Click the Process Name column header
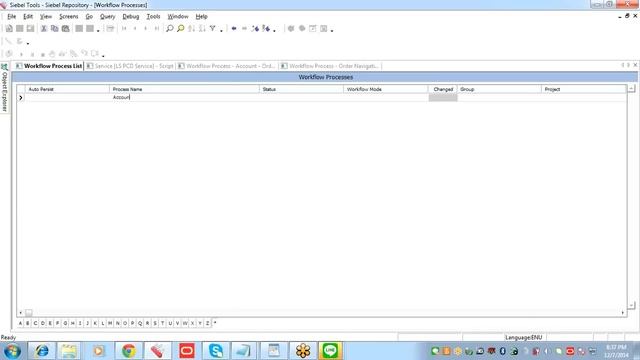Screen dimensions: 640x360 (x=184, y=89)
